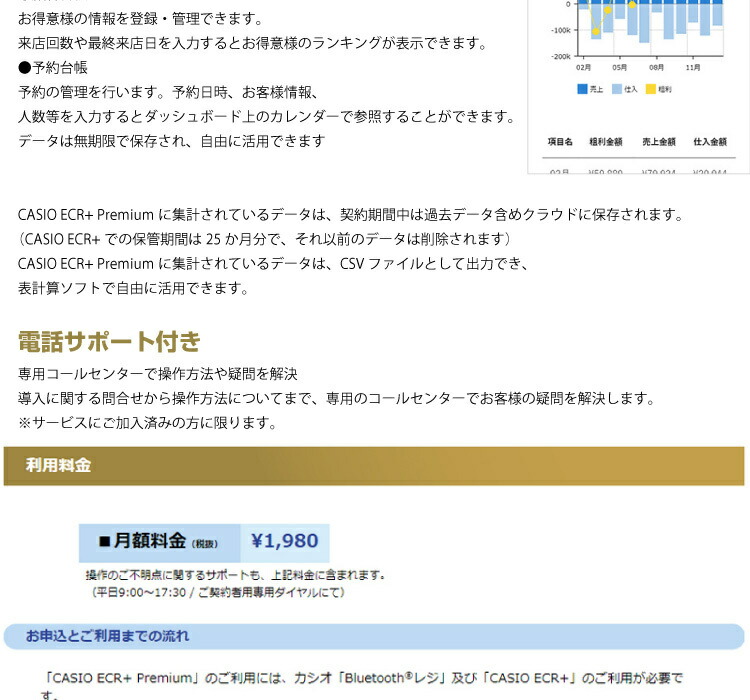Click the note 操作のご不明点に関するサポート
The image size is (750, 700).
click(235, 575)
